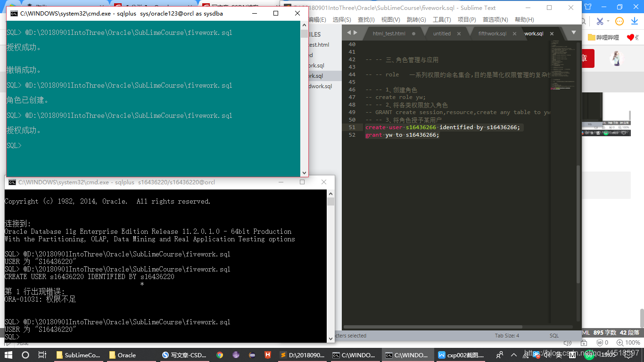
Task: Open the 选择(S) menu in Sublime Text
Action: [x=342, y=20]
